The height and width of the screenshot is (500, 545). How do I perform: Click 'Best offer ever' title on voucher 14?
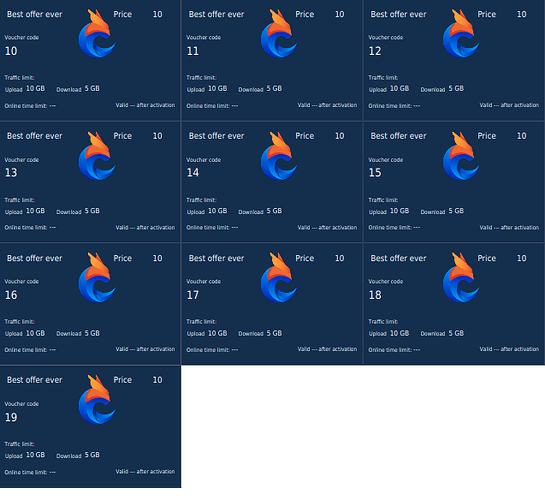tap(217, 136)
